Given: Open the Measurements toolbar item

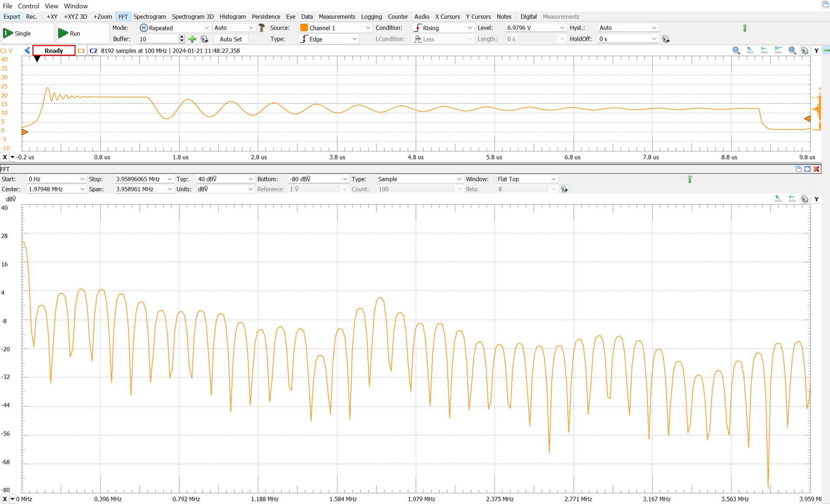Looking at the screenshot, I should tap(337, 16).
